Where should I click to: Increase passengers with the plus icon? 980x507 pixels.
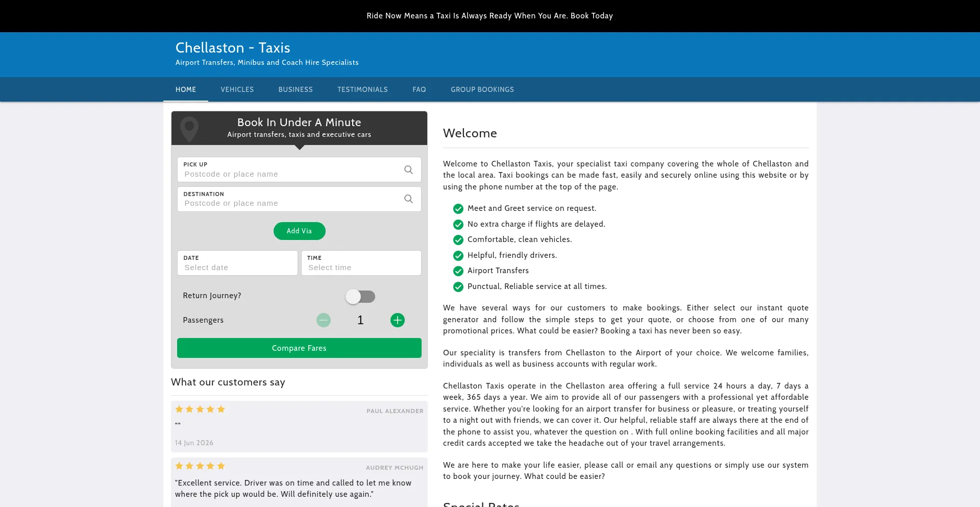pyautogui.click(x=398, y=320)
